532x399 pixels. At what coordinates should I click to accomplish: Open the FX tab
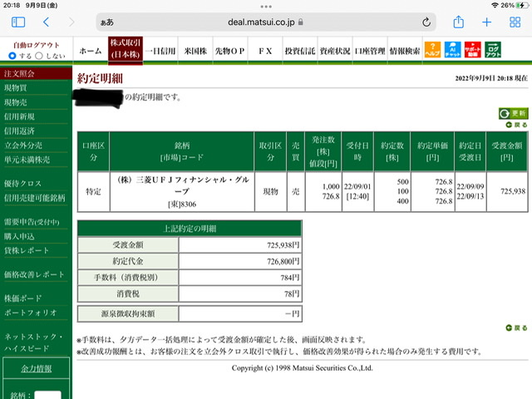[x=265, y=51]
